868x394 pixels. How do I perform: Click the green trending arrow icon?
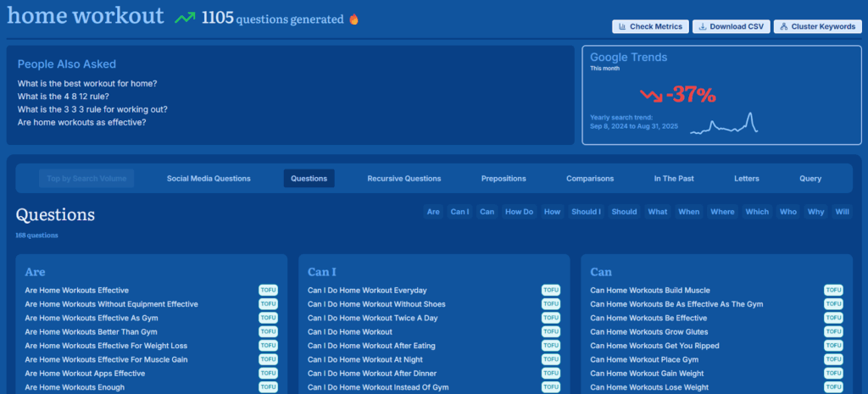pos(185,18)
